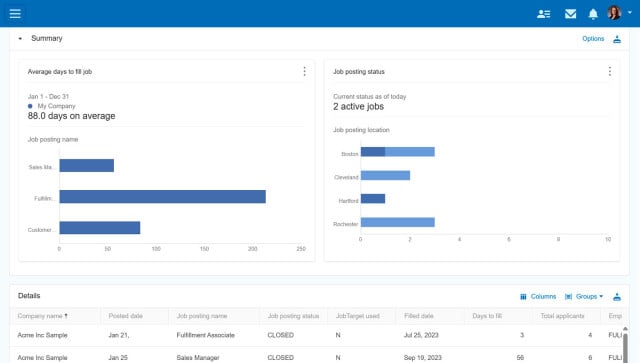Click the Boston location bar
This screenshot has width=640, height=363.
click(398, 152)
